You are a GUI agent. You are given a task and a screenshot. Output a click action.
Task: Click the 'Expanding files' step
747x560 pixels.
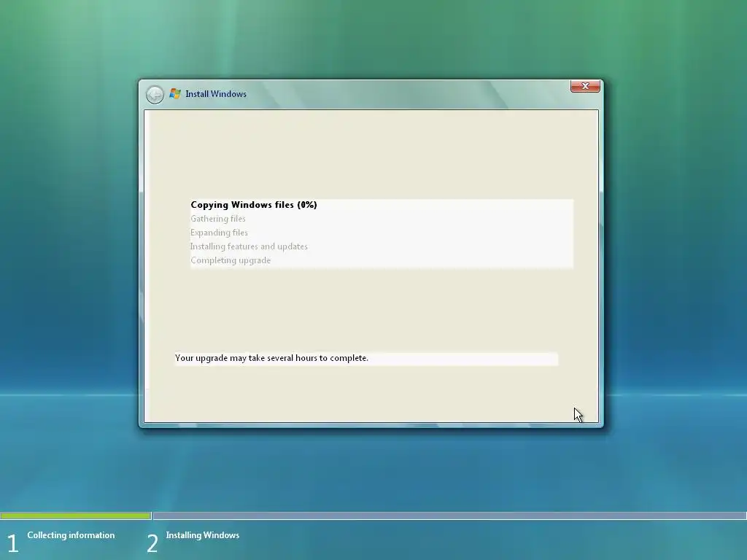pos(219,233)
